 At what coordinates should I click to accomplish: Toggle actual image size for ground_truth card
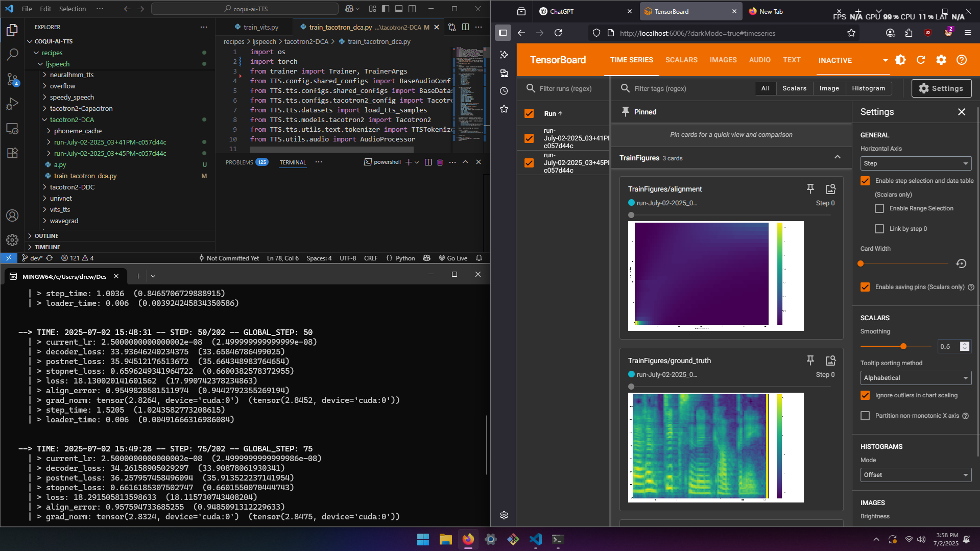pyautogui.click(x=831, y=361)
